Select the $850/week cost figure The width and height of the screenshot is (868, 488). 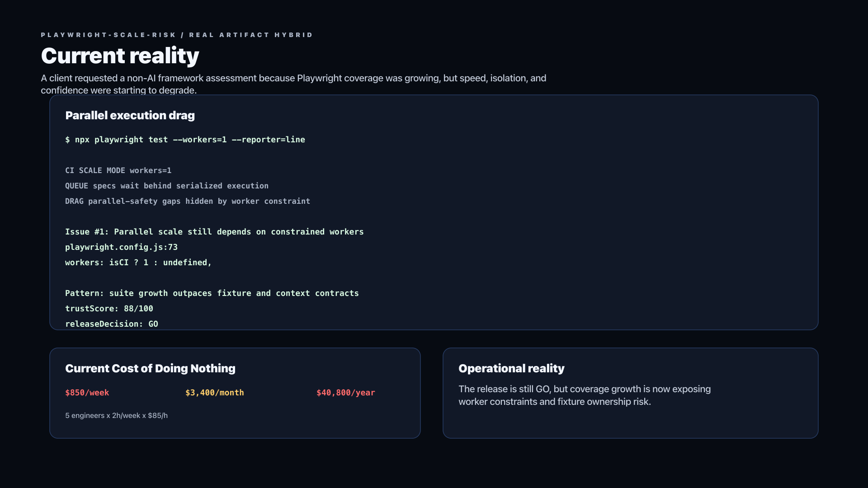click(87, 393)
